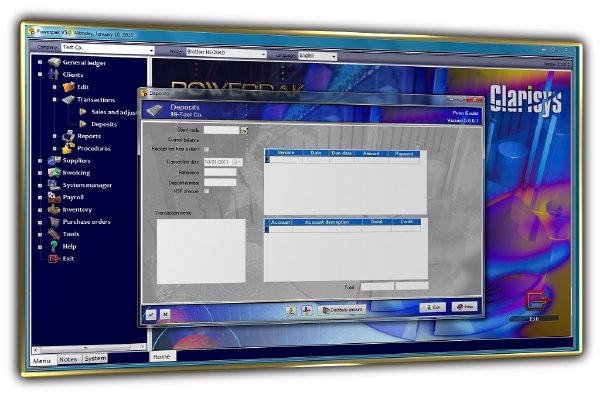Click the Invoice column header
Viewport: 600px width, 400px height.
click(285, 153)
